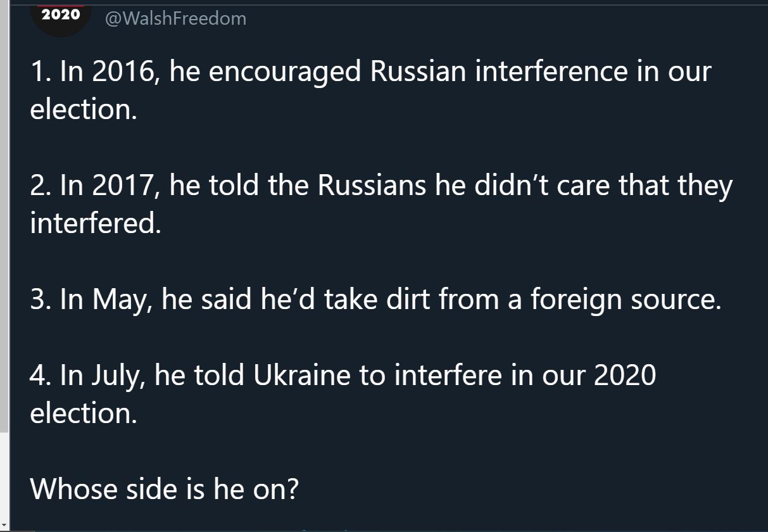The width and height of the screenshot is (768, 532).
Task: Click the words "foreign source" in point 3
Action: (x=625, y=299)
